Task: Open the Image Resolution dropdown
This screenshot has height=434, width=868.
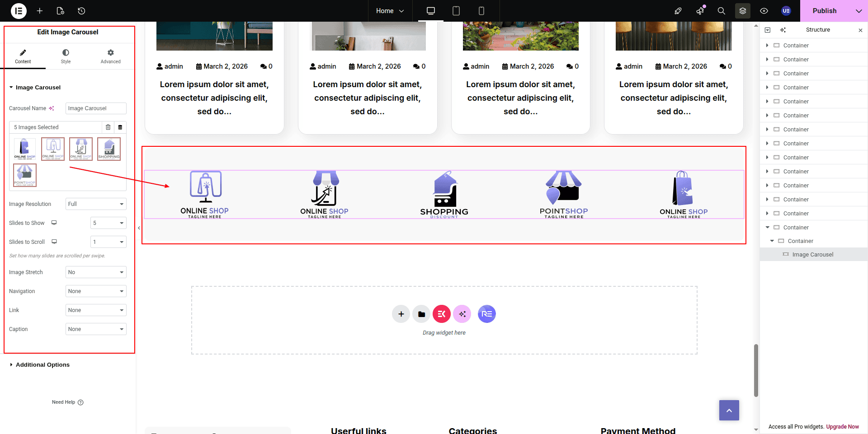Action: (96, 204)
